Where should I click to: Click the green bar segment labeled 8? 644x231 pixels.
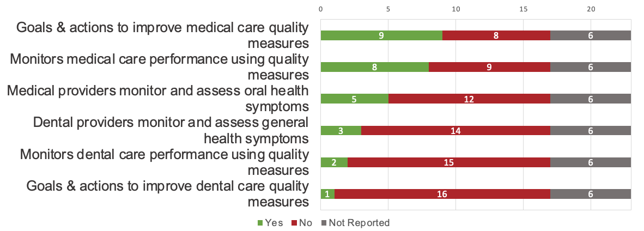pos(375,67)
